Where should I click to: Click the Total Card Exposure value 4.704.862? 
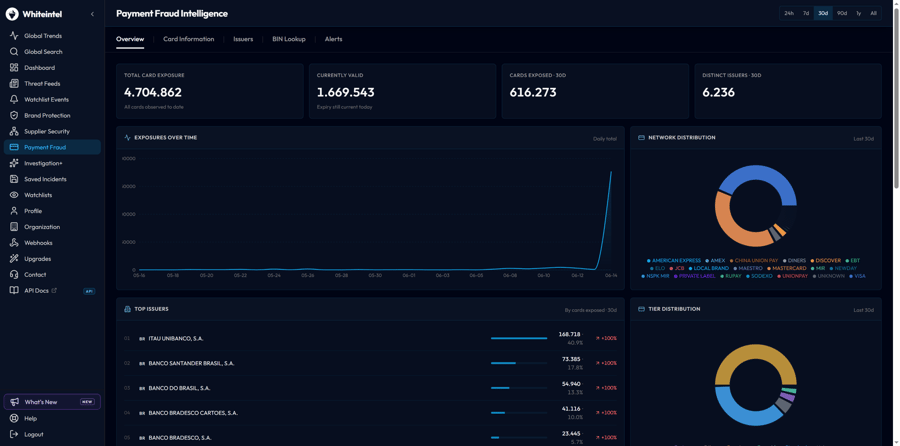[x=153, y=92]
